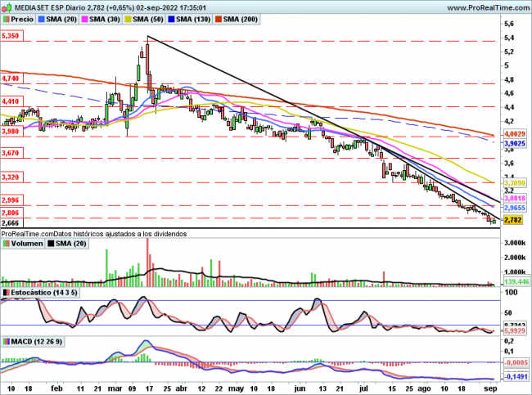The width and height of the screenshot is (532, 395).
Task: Click the 3,3090 SMA 50 value tag
Action: [515, 183]
